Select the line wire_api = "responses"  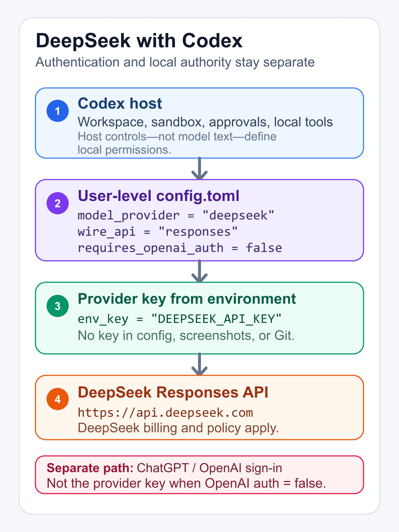coord(158,232)
